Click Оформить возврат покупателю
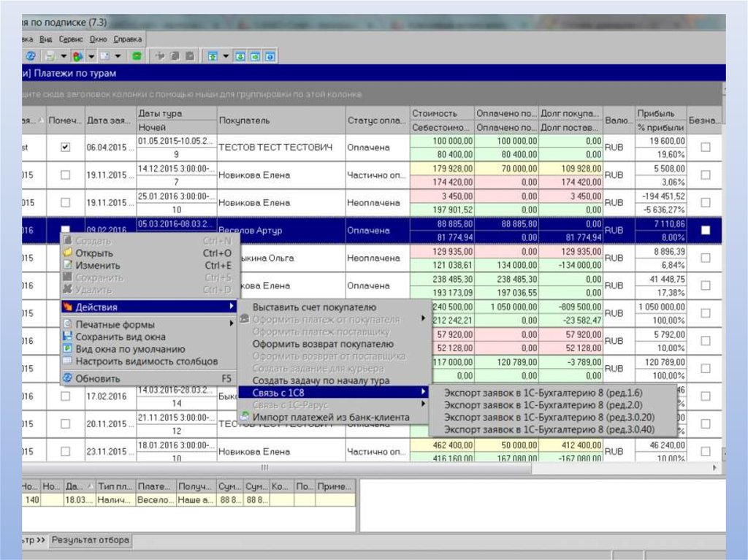The width and height of the screenshot is (748, 560). (333, 344)
